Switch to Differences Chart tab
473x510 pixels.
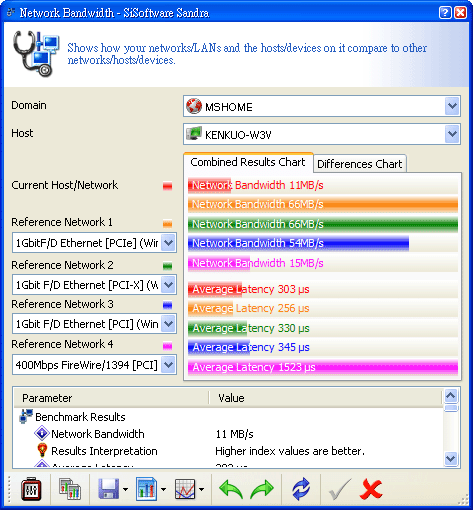[x=360, y=164]
